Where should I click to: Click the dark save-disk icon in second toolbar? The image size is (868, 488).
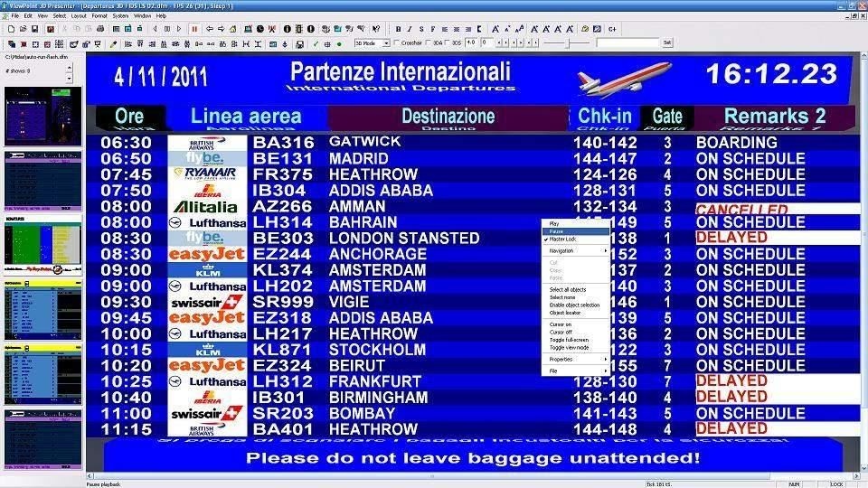(x=299, y=44)
